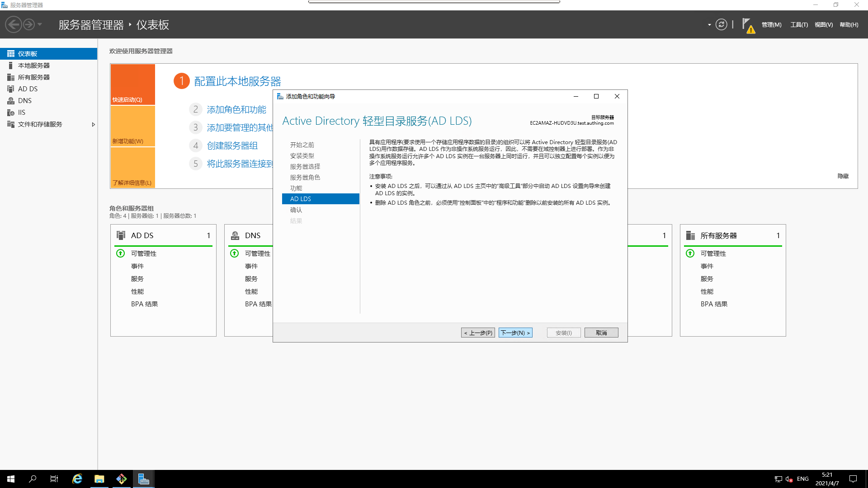Click the refresh icon in header
The width and height of the screenshot is (868, 488).
721,25
